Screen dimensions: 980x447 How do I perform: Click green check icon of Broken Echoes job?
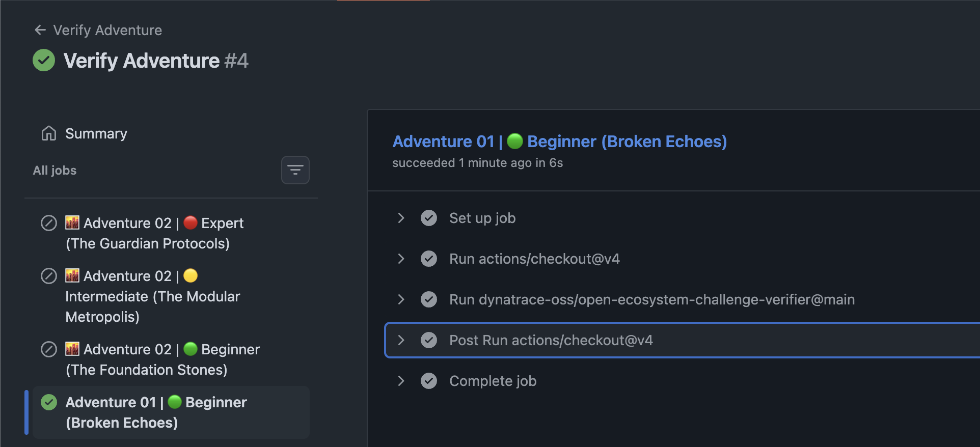[49, 402]
